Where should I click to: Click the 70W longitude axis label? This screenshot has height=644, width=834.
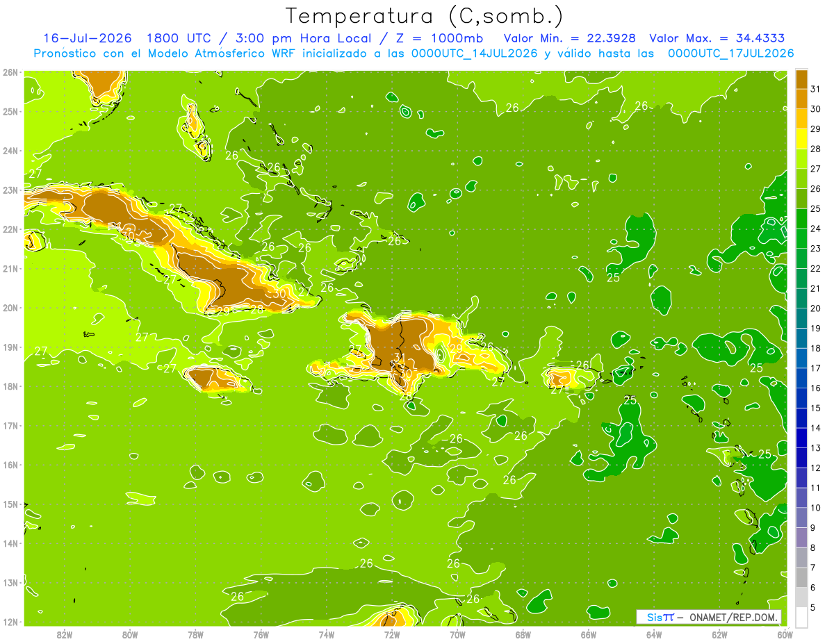(x=457, y=634)
